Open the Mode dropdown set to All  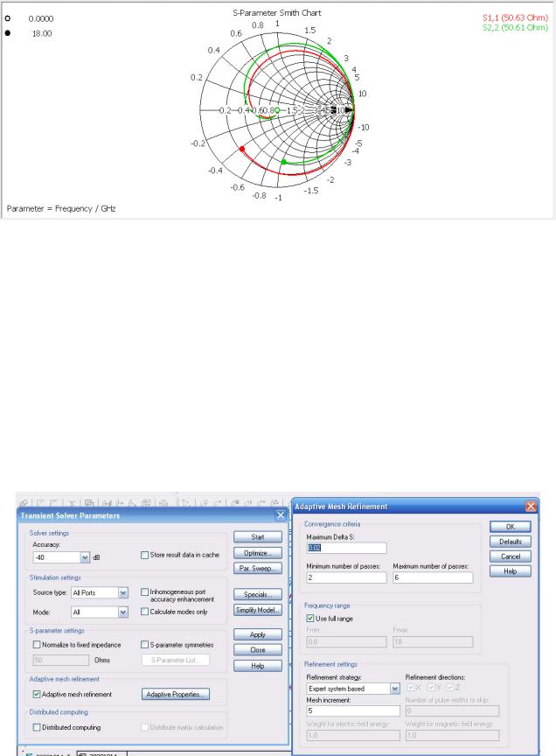[x=123, y=612]
